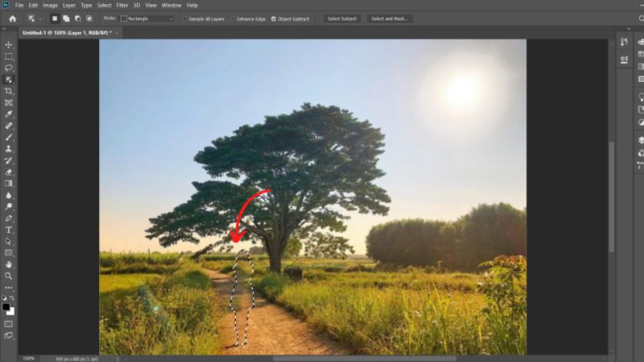Open the Layer menu
The width and height of the screenshot is (644, 362).
pos(69,6)
